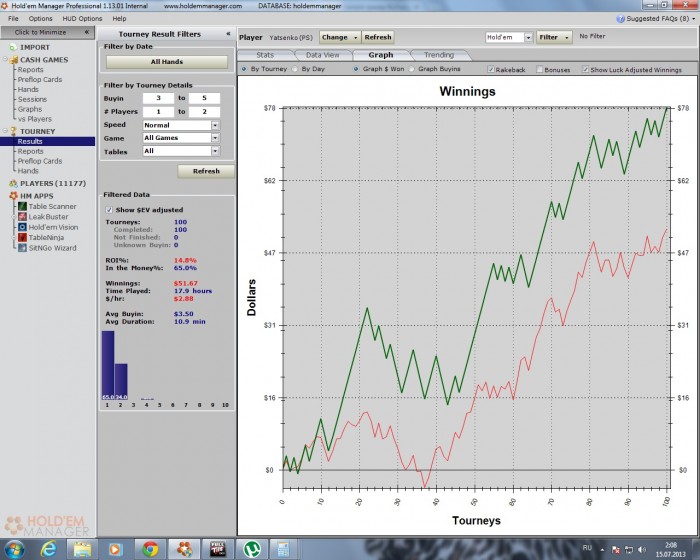Image resolution: width=700 pixels, height=560 pixels.
Task: Click Refresh button in filters panel
Action: click(206, 171)
